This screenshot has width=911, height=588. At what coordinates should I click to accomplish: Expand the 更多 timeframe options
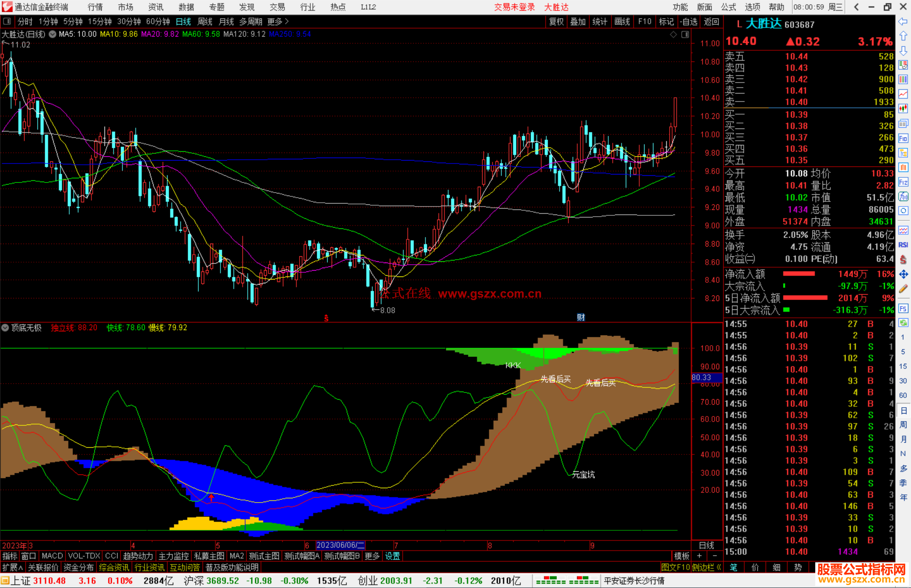pyautogui.click(x=278, y=21)
